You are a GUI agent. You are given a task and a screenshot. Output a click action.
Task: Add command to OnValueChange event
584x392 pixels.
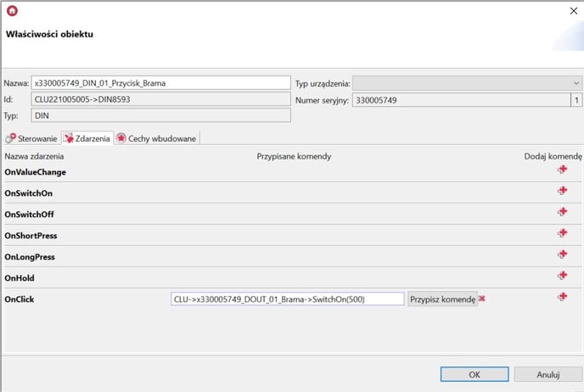[562, 170]
